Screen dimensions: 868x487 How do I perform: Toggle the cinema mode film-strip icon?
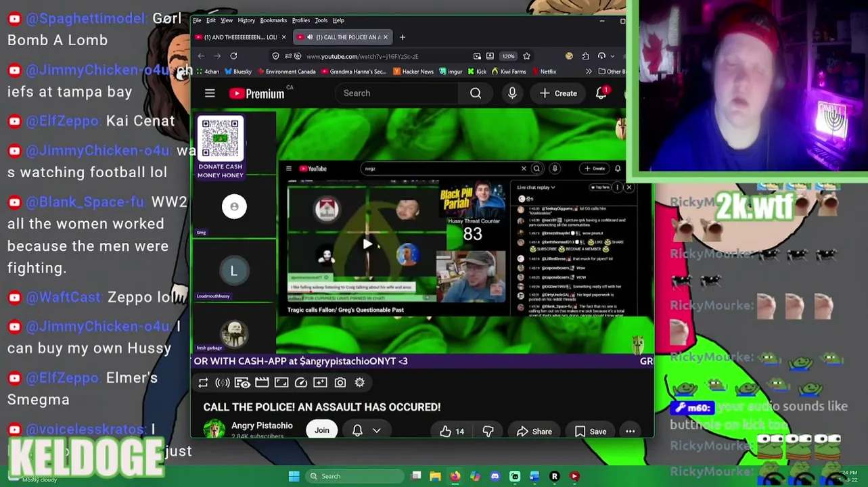(262, 383)
